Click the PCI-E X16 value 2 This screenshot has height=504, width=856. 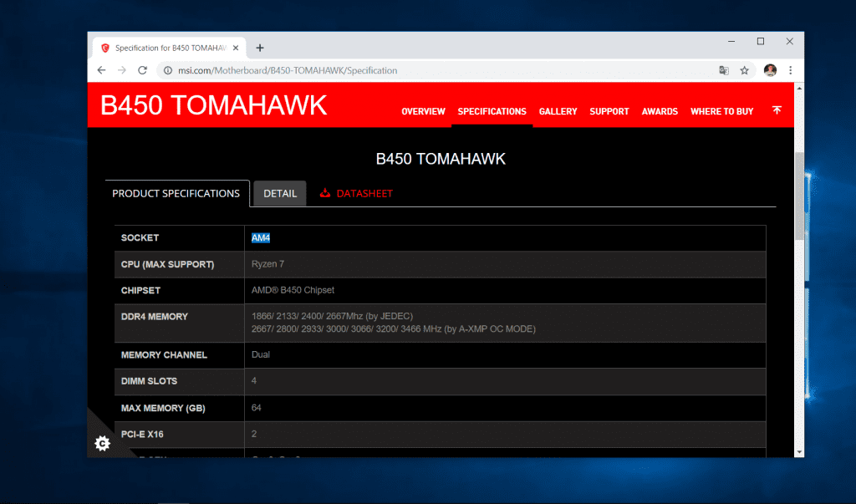[254, 434]
